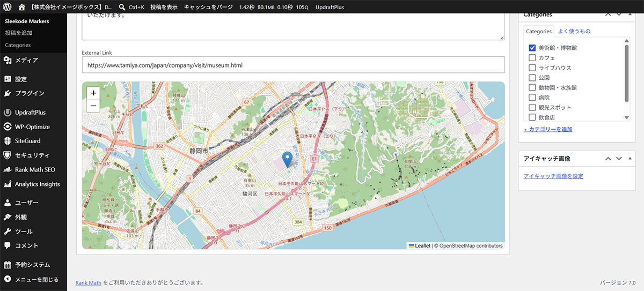Open WP-Optimize in the sidebar

[33, 127]
